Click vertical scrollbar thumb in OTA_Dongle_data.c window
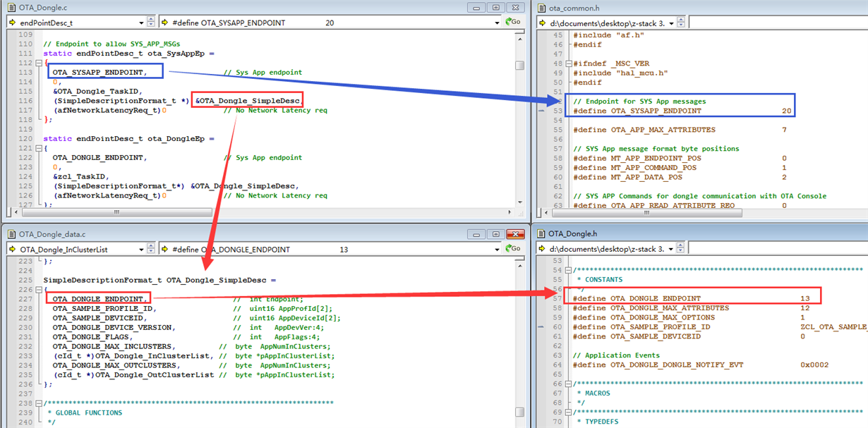This screenshot has width=868, height=428. [519, 412]
